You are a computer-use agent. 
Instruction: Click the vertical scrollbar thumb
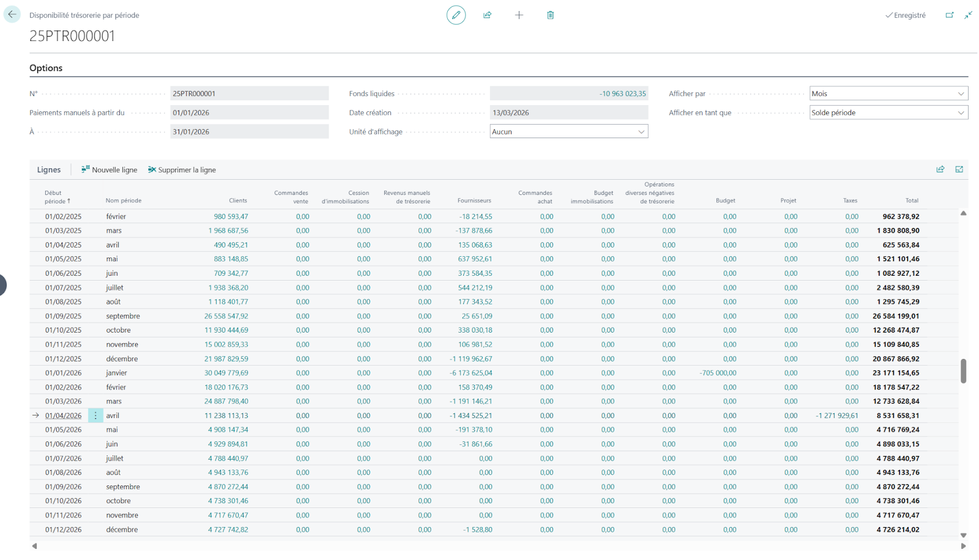[x=963, y=370]
